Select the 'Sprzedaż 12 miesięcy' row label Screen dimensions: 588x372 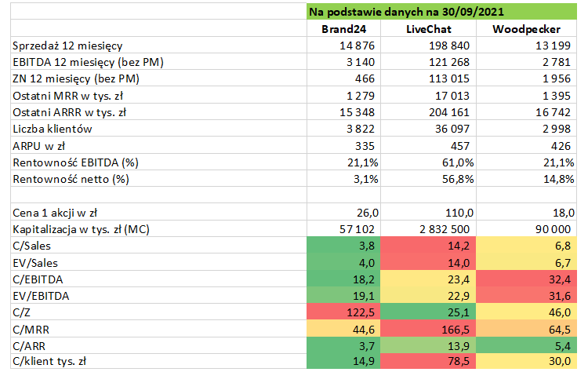coord(67,46)
